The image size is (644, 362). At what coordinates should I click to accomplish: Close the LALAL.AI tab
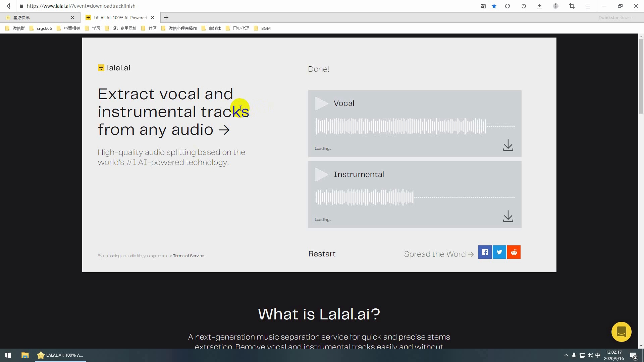coord(153,17)
